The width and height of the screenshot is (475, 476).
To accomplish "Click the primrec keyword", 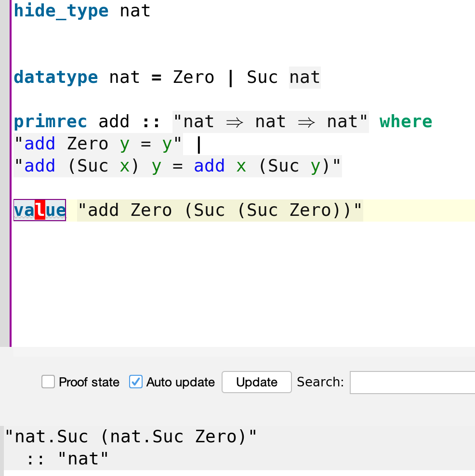I will click(x=51, y=121).
